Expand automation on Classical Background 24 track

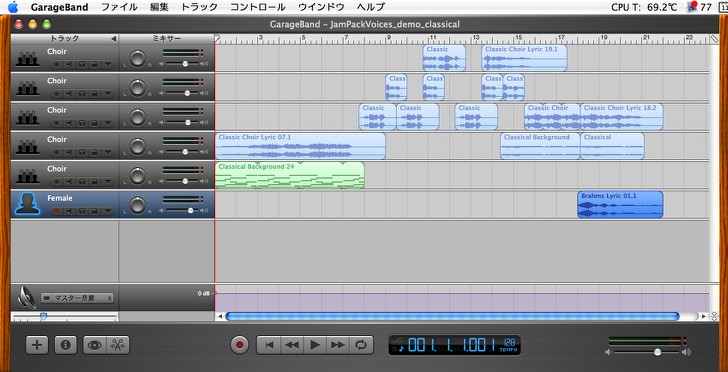pyautogui.click(x=108, y=182)
